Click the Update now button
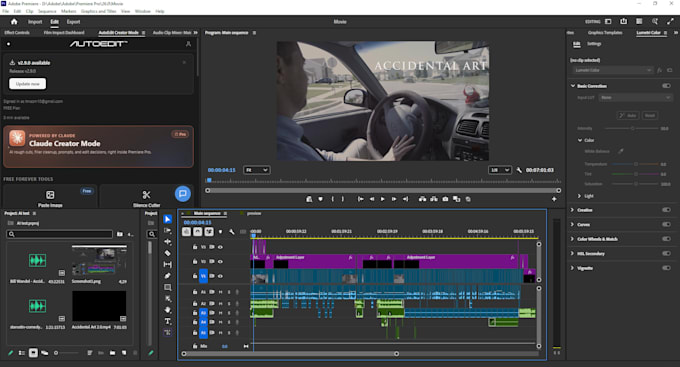The image size is (680, 367). click(28, 84)
